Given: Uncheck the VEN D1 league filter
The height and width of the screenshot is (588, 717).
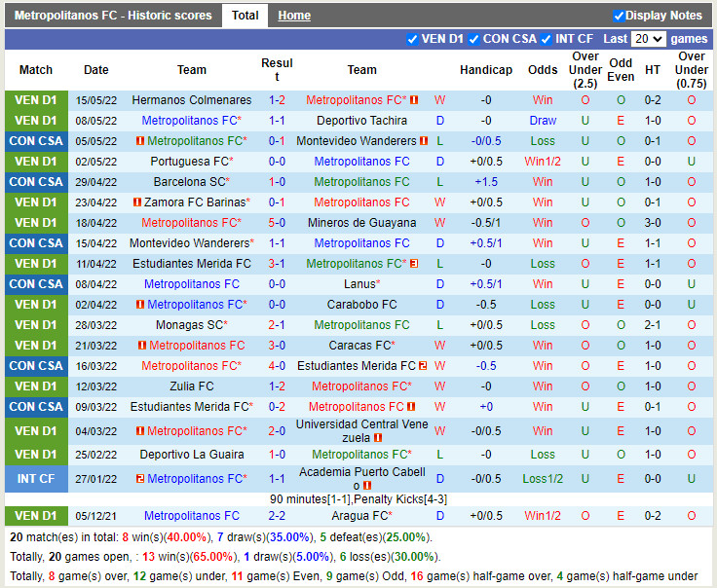Looking at the screenshot, I should pyautogui.click(x=412, y=39).
